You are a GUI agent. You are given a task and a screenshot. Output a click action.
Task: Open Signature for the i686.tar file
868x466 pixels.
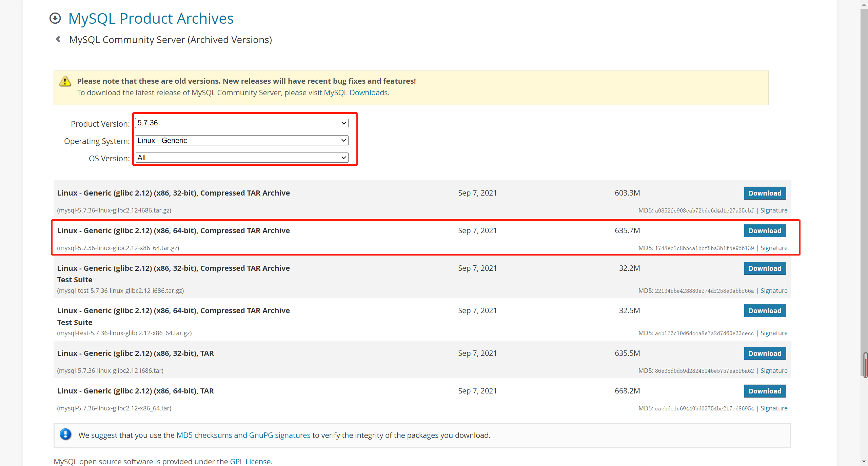(x=774, y=371)
